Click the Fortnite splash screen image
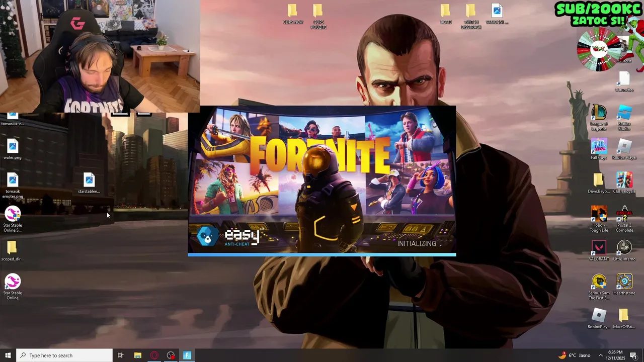The height and width of the screenshot is (362, 644). click(x=322, y=180)
